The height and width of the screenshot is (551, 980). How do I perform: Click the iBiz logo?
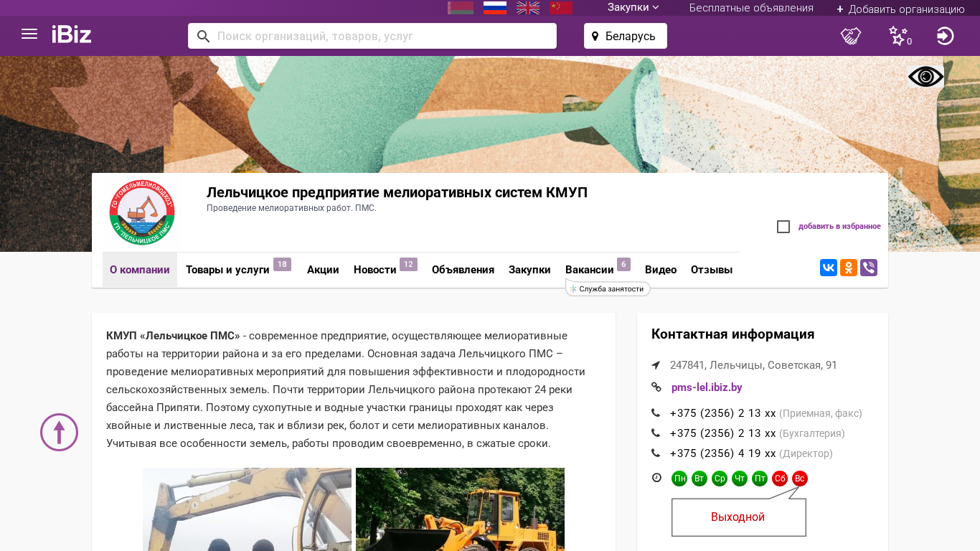point(72,34)
